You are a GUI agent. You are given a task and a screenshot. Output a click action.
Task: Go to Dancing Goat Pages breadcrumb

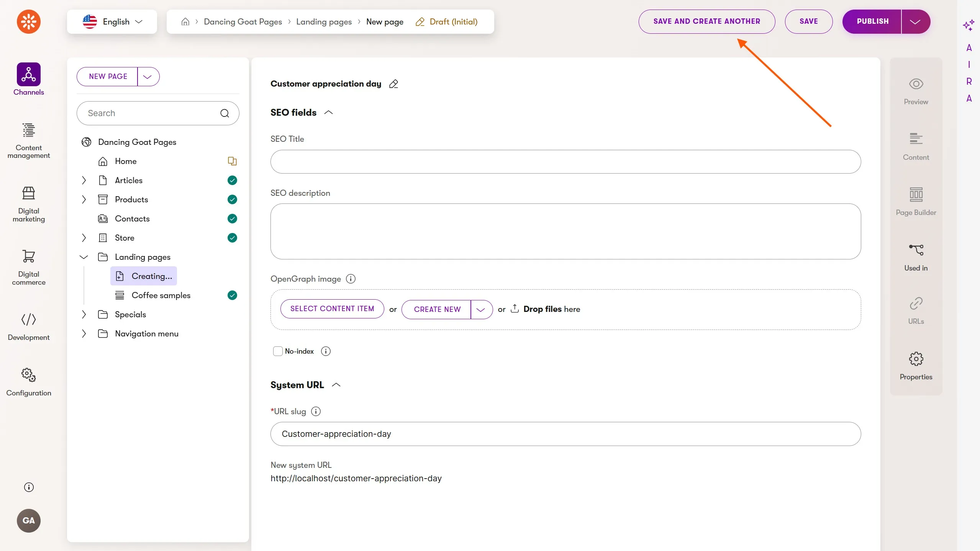click(243, 22)
